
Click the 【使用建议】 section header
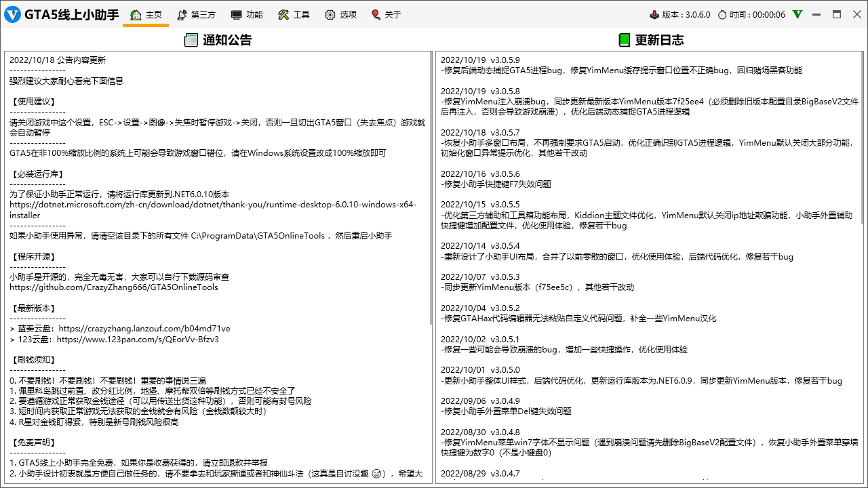click(x=33, y=102)
